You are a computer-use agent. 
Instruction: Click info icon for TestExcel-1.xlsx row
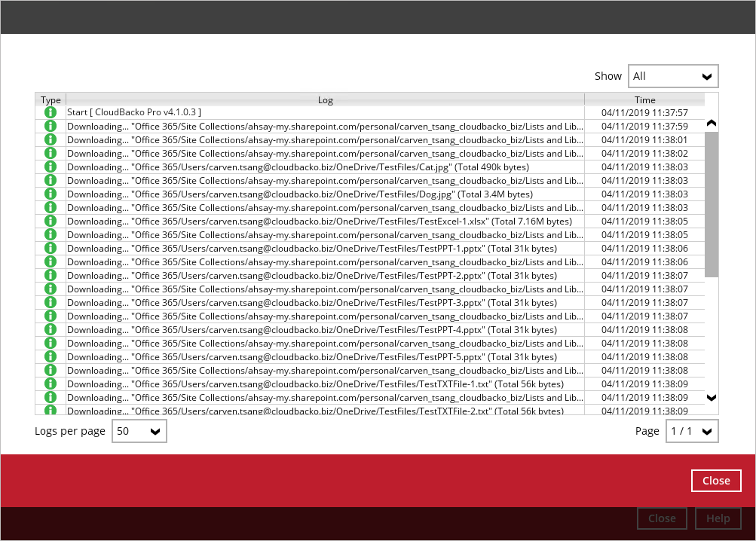tap(51, 221)
